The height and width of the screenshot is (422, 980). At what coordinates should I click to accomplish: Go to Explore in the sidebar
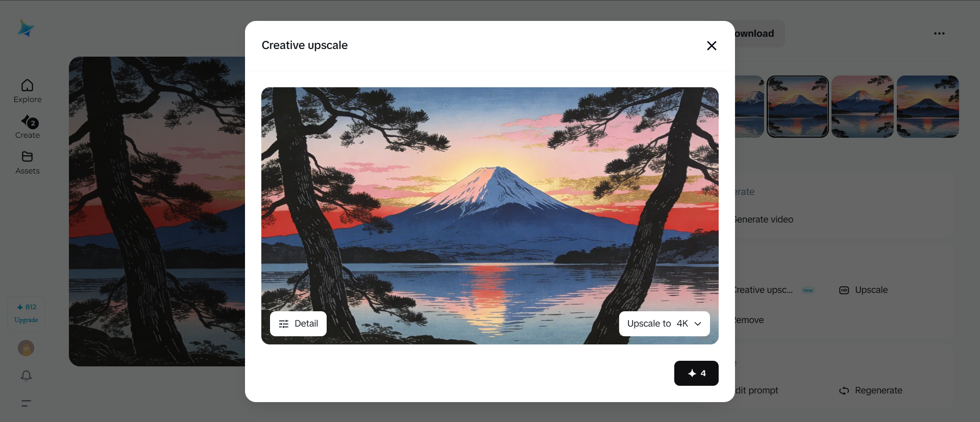click(x=28, y=91)
